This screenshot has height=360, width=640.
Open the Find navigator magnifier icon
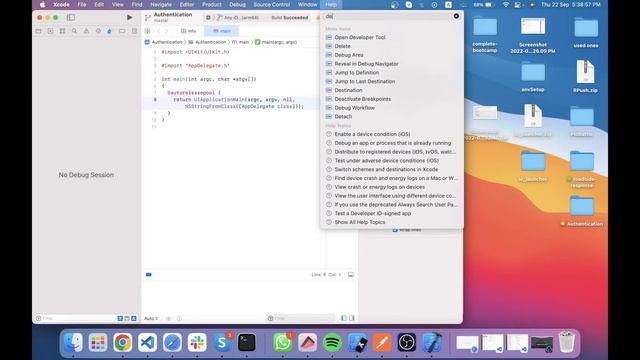tap(74, 31)
